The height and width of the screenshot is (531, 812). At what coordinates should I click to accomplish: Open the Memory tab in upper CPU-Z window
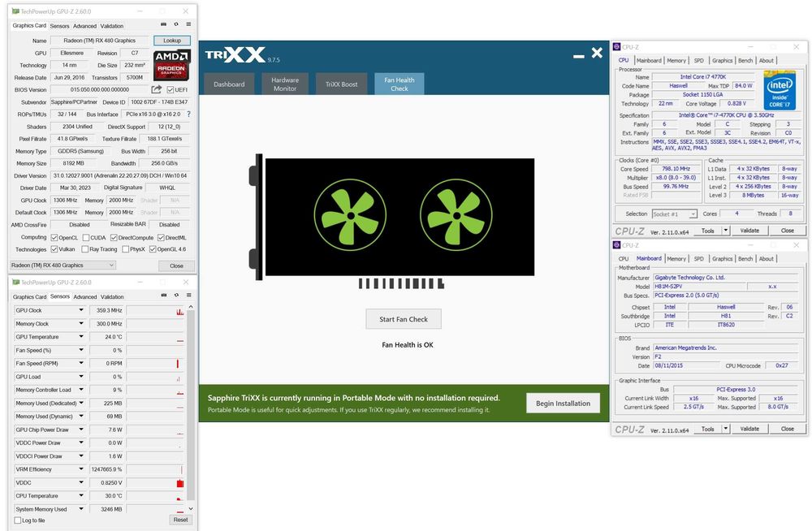[676, 61]
